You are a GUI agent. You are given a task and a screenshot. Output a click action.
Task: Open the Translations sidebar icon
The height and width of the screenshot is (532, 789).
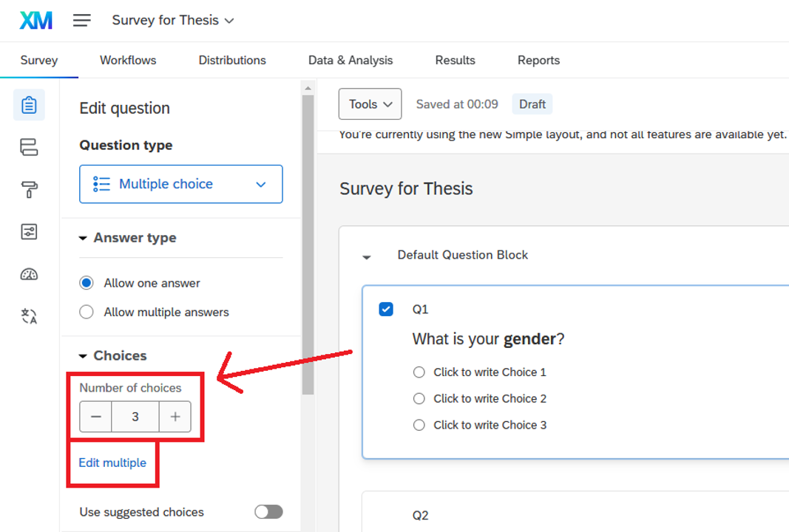coord(29,317)
